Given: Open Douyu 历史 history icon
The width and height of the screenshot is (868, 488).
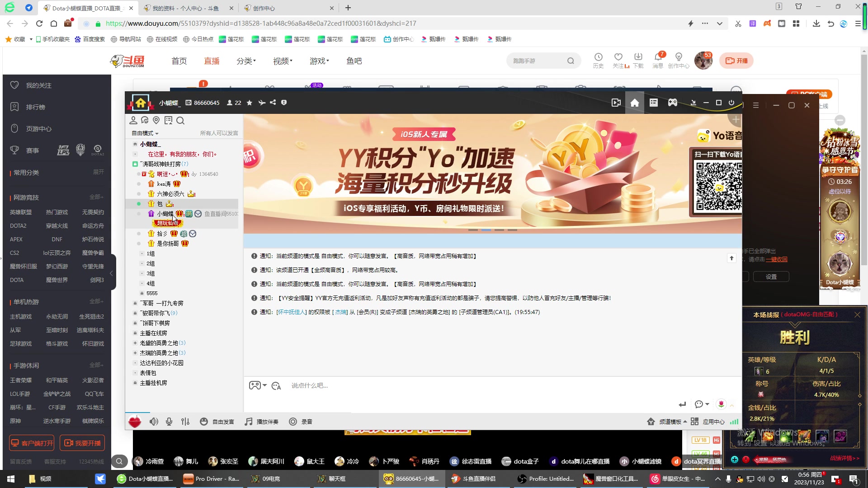Looking at the screenshot, I should [x=598, y=60].
